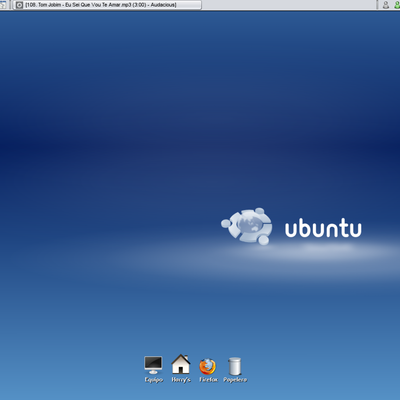Image resolution: width=400 pixels, height=400 pixels.
Task: Click the "Firefox" text label on desktop
Action: [x=208, y=380]
